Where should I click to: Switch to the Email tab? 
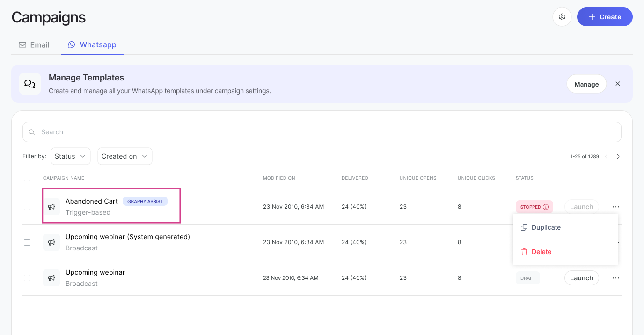(34, 45)
